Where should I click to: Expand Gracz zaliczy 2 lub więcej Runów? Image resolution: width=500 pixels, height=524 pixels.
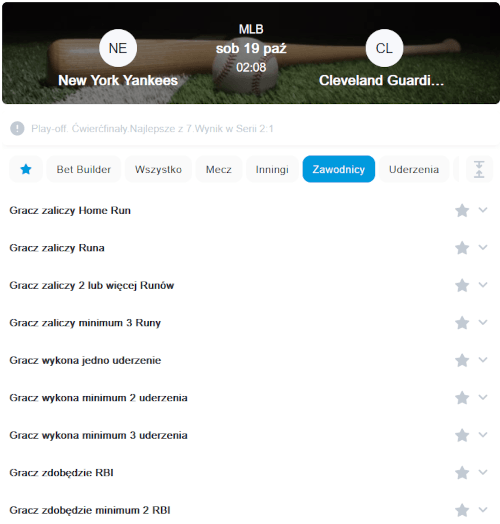tap(483, 285)
